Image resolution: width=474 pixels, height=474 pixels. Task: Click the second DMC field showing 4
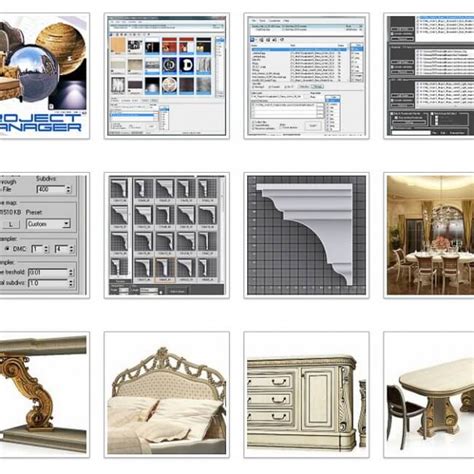pos(62,249)
